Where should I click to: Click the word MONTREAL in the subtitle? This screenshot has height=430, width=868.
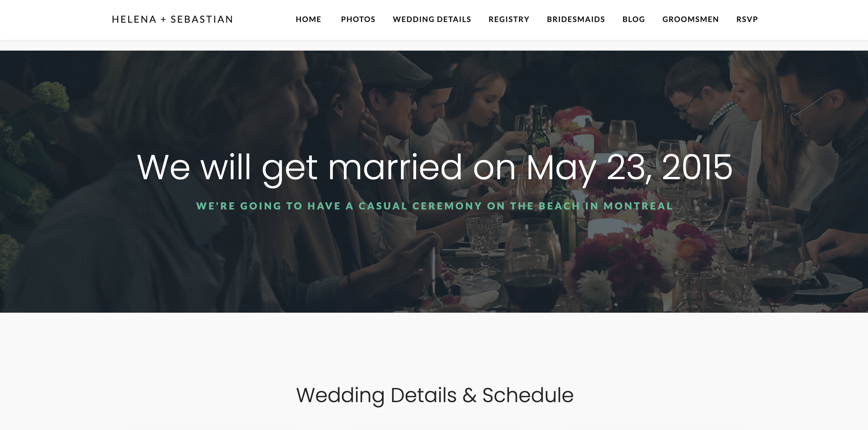point(638,206)
